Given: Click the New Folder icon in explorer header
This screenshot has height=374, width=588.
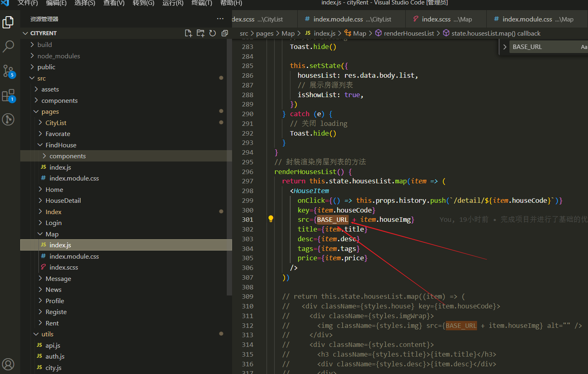Looking at the screenshot, I should pos(200,33).
